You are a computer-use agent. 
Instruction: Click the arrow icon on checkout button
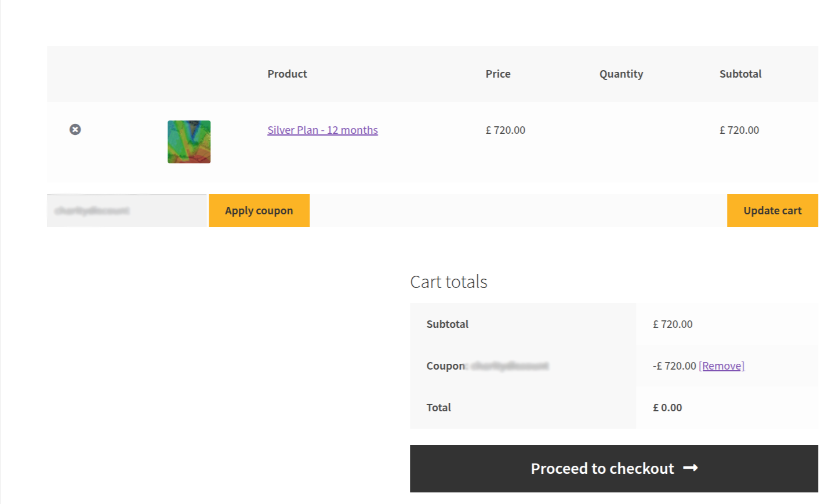(x=691, y=468)
